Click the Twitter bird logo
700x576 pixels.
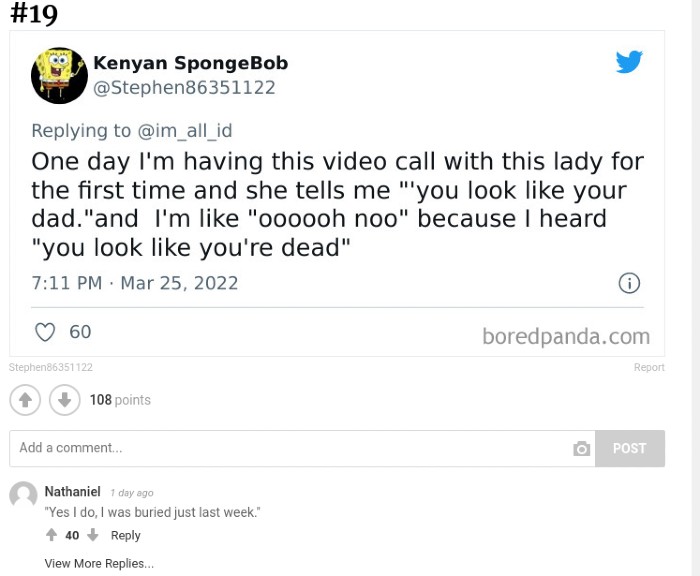pyautogui.click(x=629, y=62)
